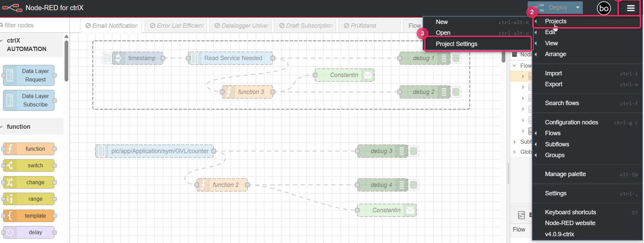Open the user profile 'bo' icon

(604, 8)
